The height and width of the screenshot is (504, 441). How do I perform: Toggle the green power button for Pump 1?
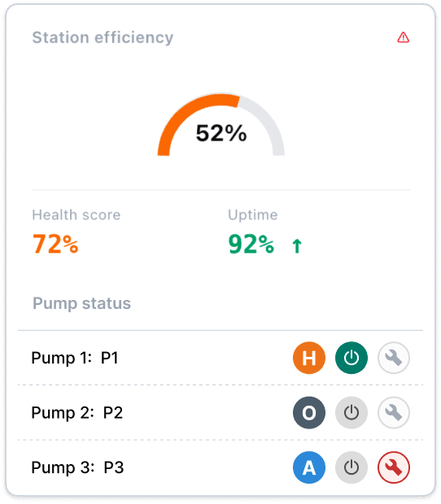[351, 358]
